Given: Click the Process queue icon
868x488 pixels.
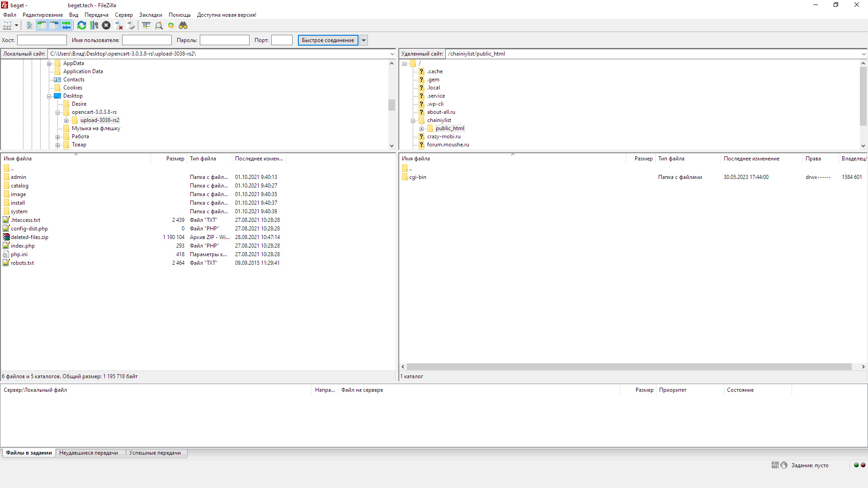Looking at the screenshot, I should (x=94, y=26).
